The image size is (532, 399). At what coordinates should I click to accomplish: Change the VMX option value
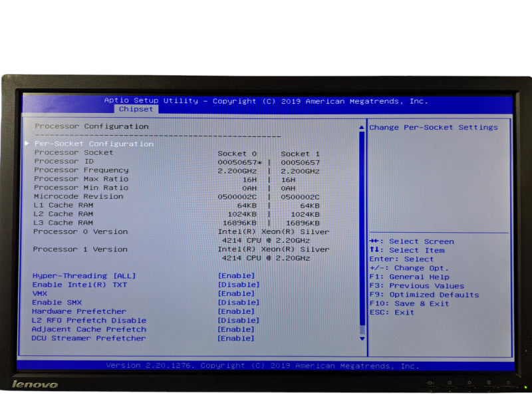coord(236,293)
